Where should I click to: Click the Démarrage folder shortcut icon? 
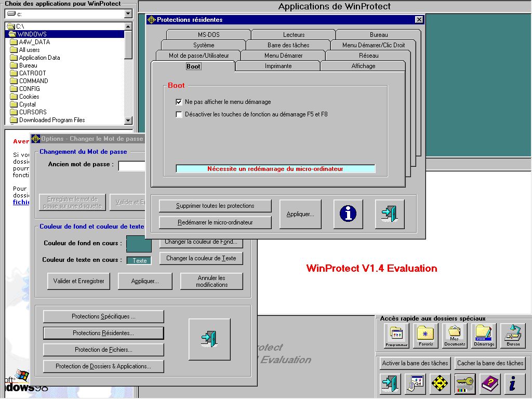[x=484, y=336]
